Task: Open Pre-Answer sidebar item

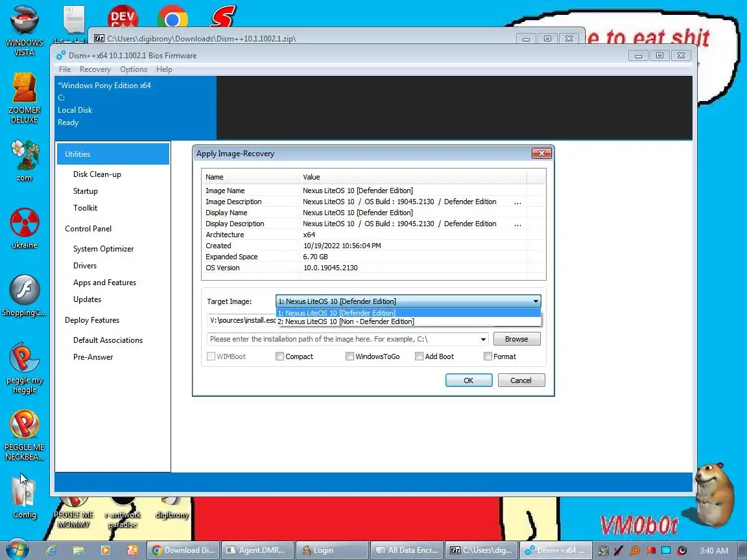Action: (93, 356)
